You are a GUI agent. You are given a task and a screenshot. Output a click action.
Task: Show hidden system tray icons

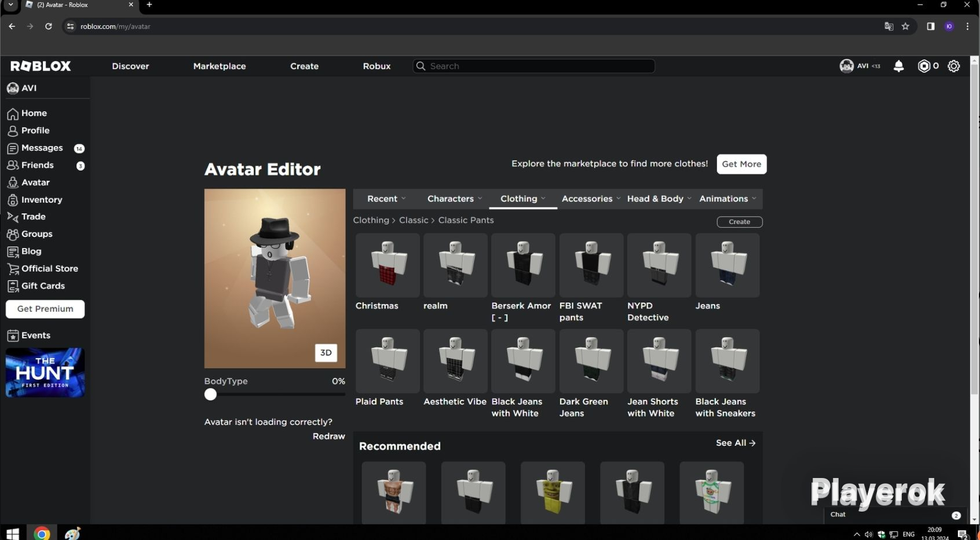pos(857,534)
